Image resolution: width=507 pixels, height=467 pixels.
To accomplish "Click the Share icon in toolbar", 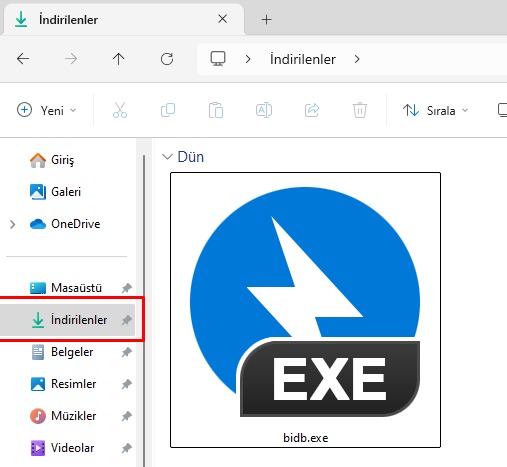I will pyautogui.click(x=312, y=110).
